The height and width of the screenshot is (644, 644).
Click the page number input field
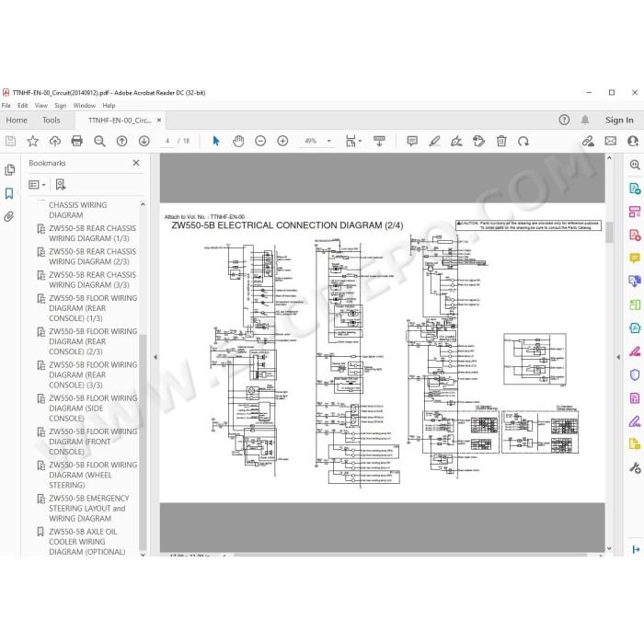[x=167, y=141]
